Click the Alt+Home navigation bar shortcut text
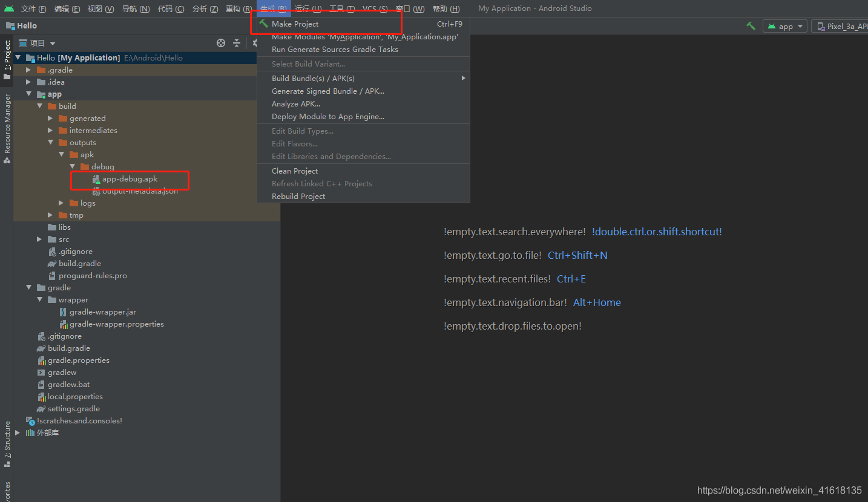 [597, 302]
